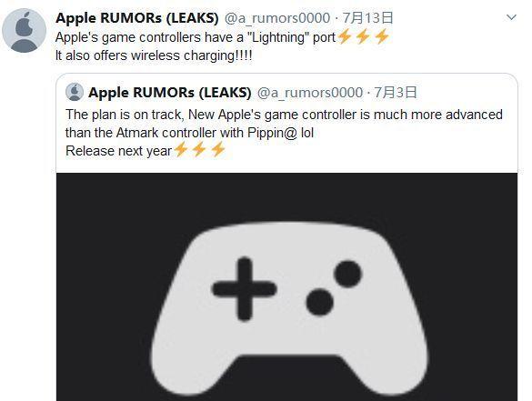Click the d-pad cross on the controller picture
The height and width of the screenshot is (401, 532).
(244, 289)
